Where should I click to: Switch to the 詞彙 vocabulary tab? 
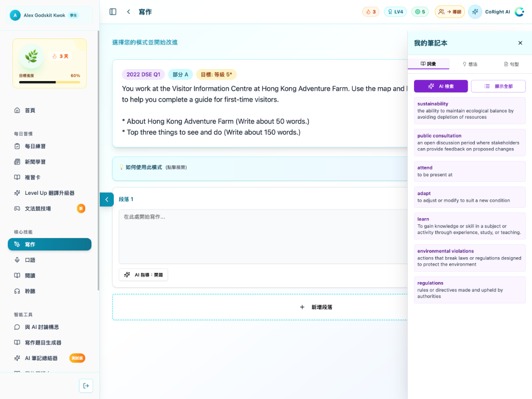click(x=429, y=64)
